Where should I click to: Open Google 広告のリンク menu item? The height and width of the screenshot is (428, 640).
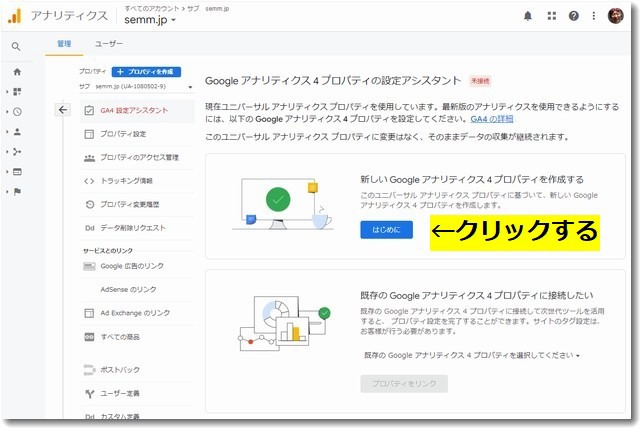pos(137,266)
